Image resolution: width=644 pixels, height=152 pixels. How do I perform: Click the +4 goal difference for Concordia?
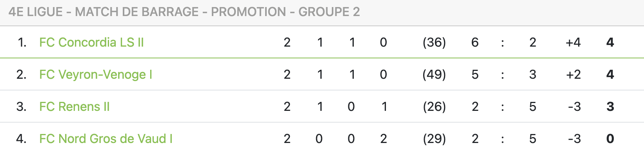click(573, 42)
